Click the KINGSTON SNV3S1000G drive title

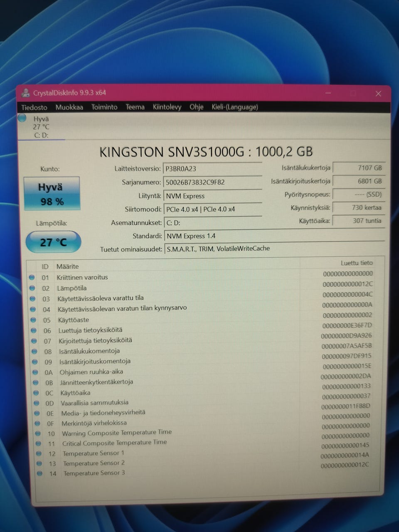[206, 152]
